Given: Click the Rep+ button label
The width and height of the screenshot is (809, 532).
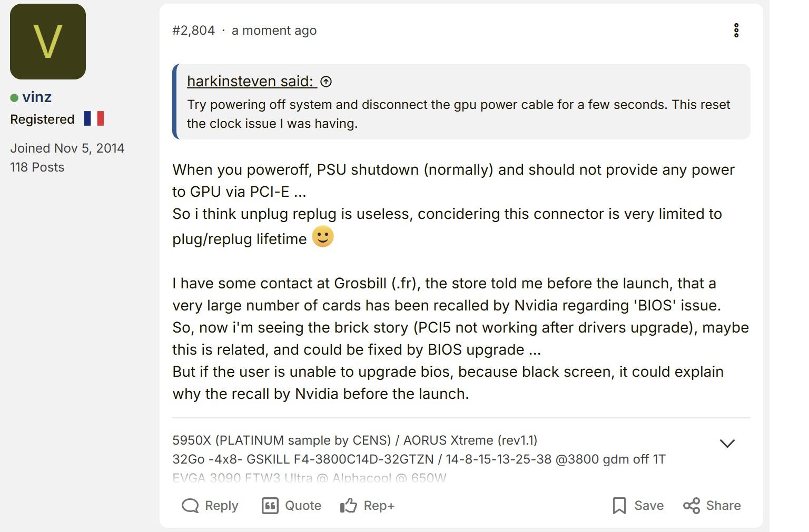Looking at the screenshot, I should tap(379, 506).
